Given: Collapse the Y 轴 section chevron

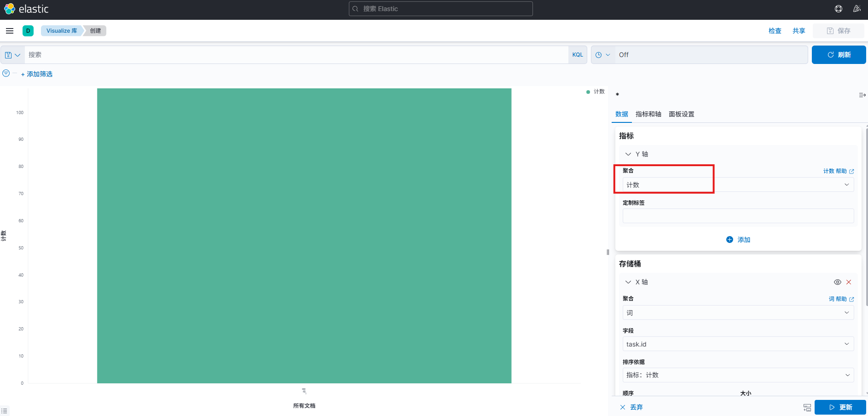Looking at the screenshot, I should pyautogui.click(x=628, y=154).
